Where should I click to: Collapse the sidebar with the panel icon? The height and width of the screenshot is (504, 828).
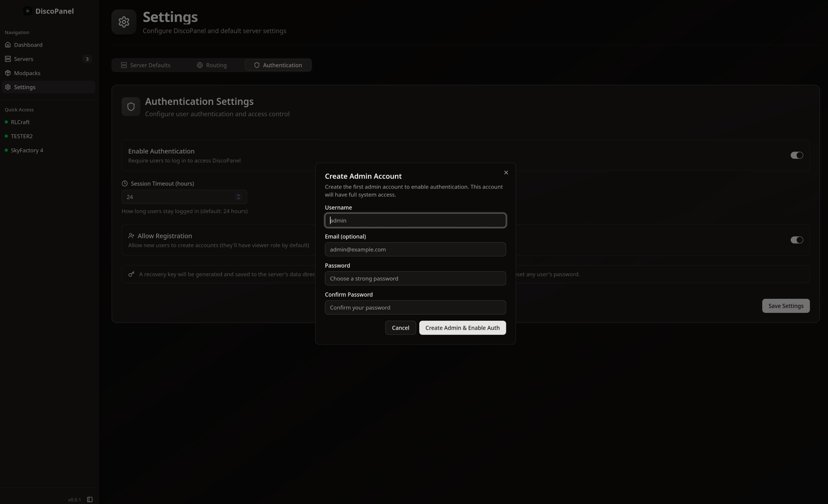[90, 499]
